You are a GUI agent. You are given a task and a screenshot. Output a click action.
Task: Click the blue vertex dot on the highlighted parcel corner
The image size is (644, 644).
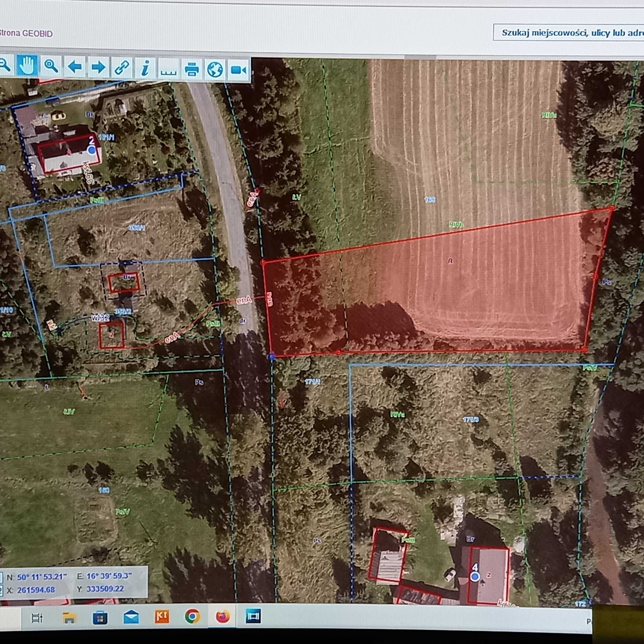(x=272, y=357)
